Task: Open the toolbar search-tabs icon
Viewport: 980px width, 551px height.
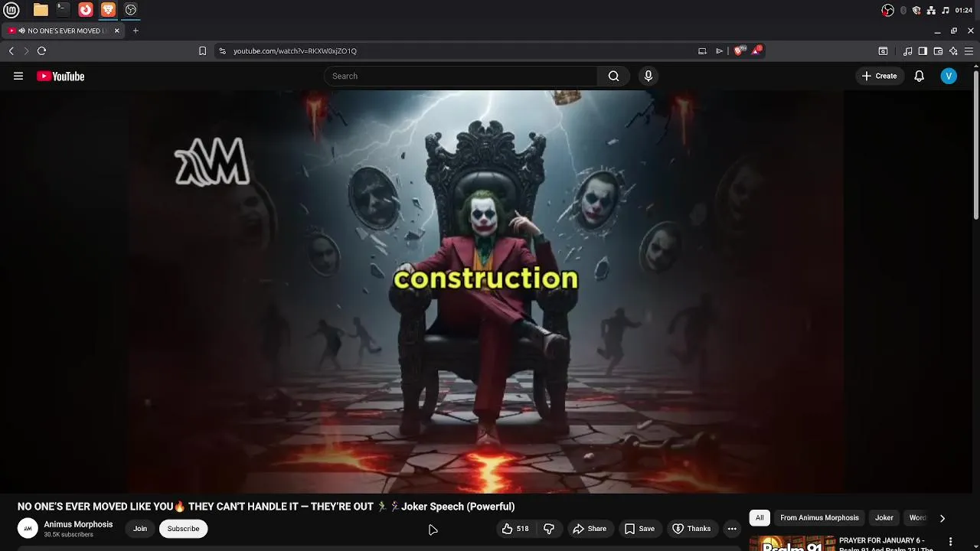Action: [883, 51]
